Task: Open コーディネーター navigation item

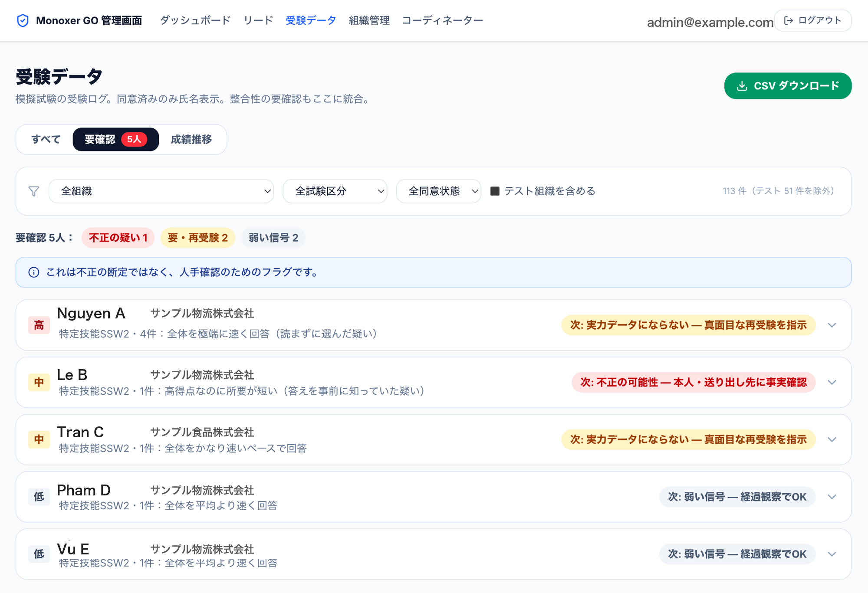Action: [442, 20]
